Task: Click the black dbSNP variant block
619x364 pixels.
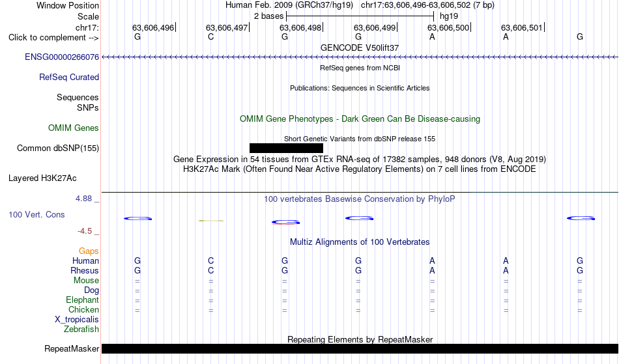Action: pyautogui.click(x=286, y=148)
